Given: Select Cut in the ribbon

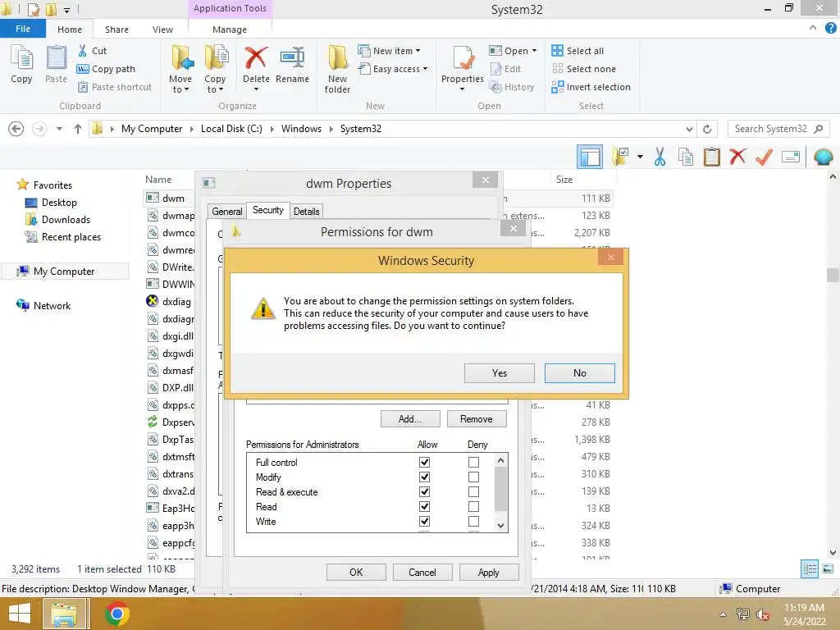Looking at the screenshot, I should pyautogui.click(x=92, y=51).
